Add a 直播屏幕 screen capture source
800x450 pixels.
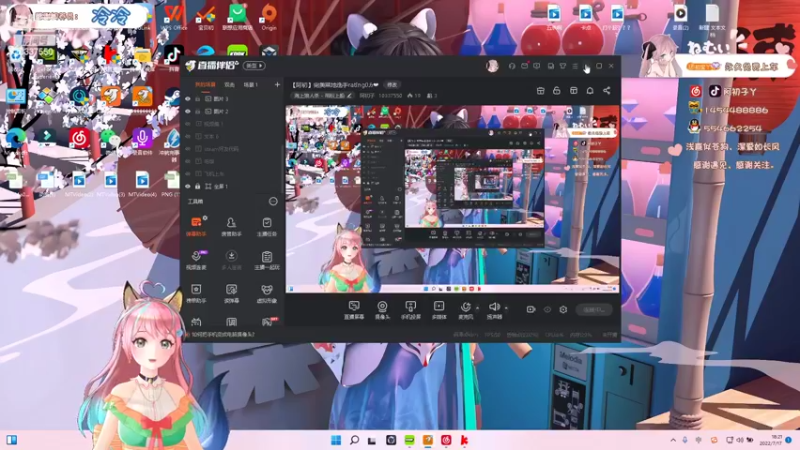tap(354, 310)
